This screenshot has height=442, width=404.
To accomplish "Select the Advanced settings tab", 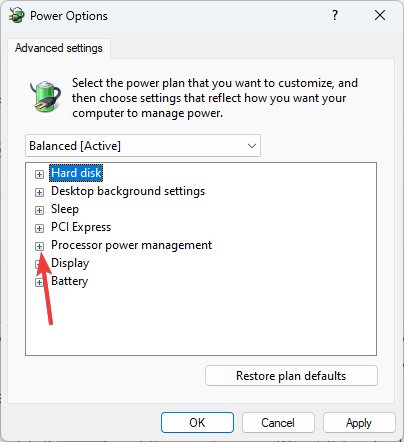I will 59,48.
